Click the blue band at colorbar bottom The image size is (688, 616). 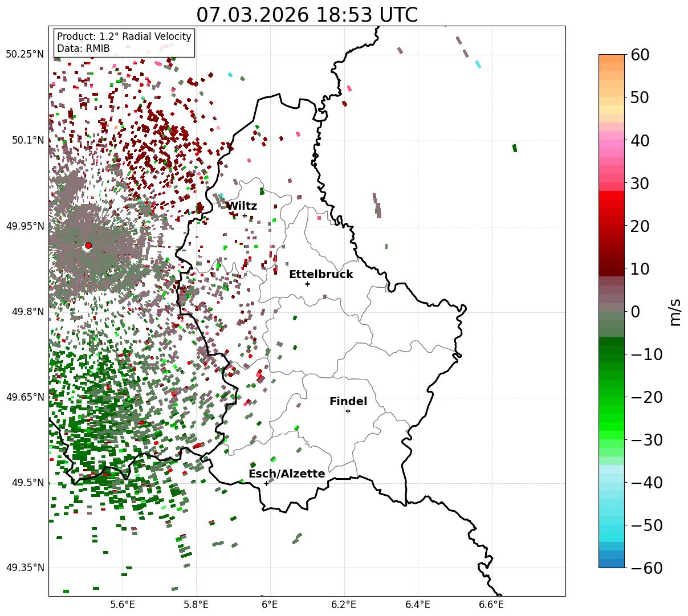pos(612,563)
